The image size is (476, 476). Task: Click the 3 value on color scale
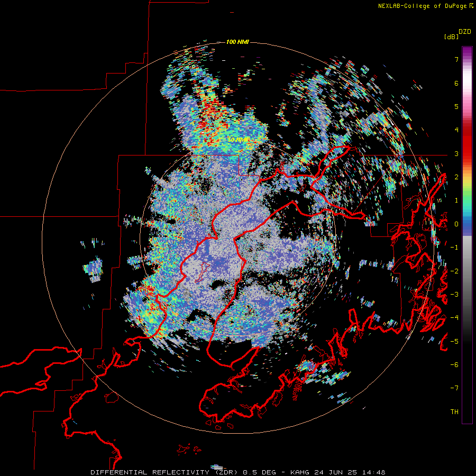pos(456,153)
